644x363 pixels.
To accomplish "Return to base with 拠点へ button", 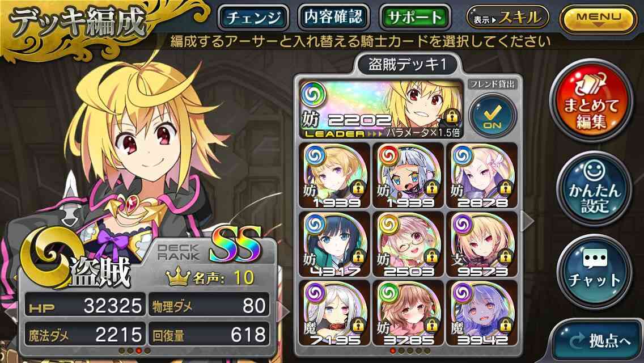I will point(600,341).
